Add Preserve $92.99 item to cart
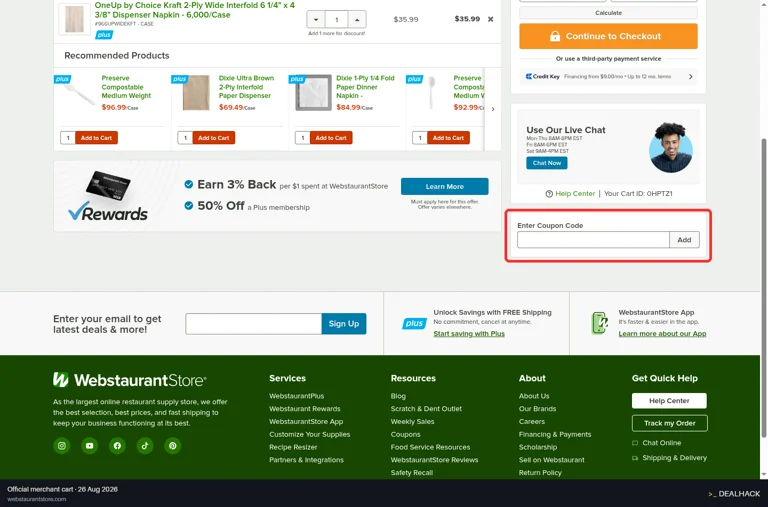Viewport: 768px width, 507px height. coord(448,138)
